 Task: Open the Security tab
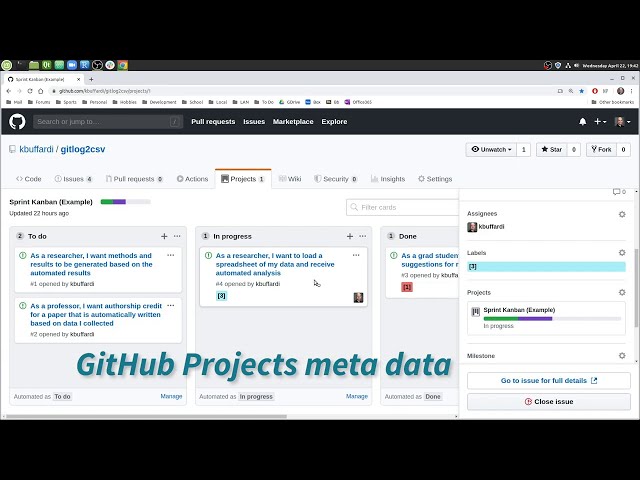click(336, 179)
